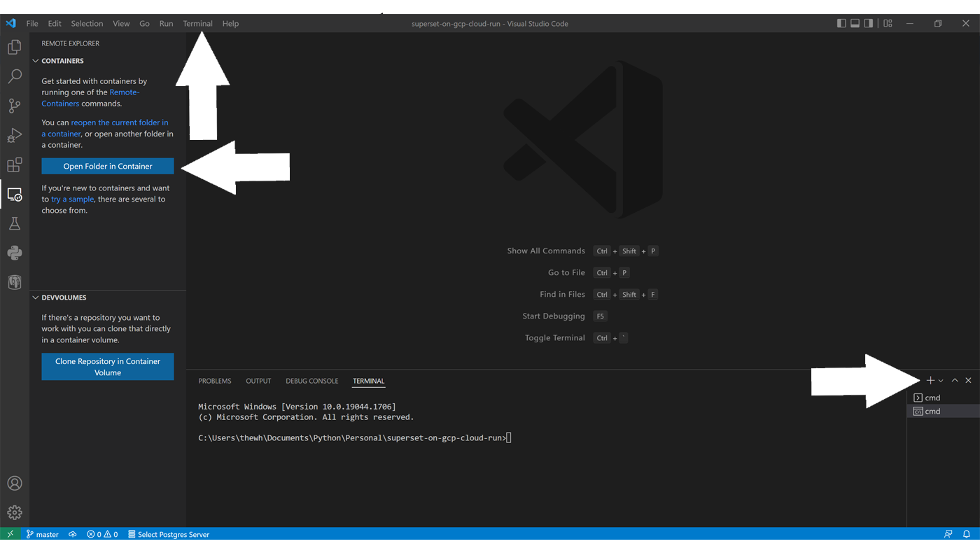Open the PostgreSQL elephant view
The width and height of the screenshot is (980, 553).
point(14,282)
